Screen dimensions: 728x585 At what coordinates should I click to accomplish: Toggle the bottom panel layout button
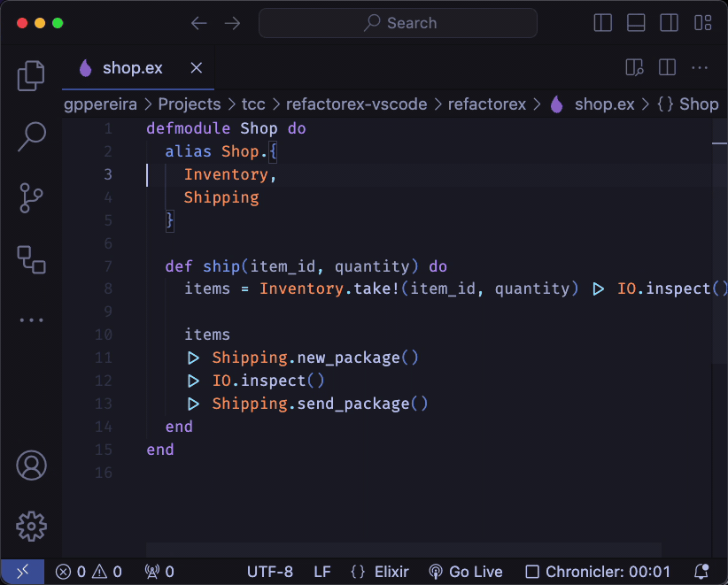click(636, 23)
